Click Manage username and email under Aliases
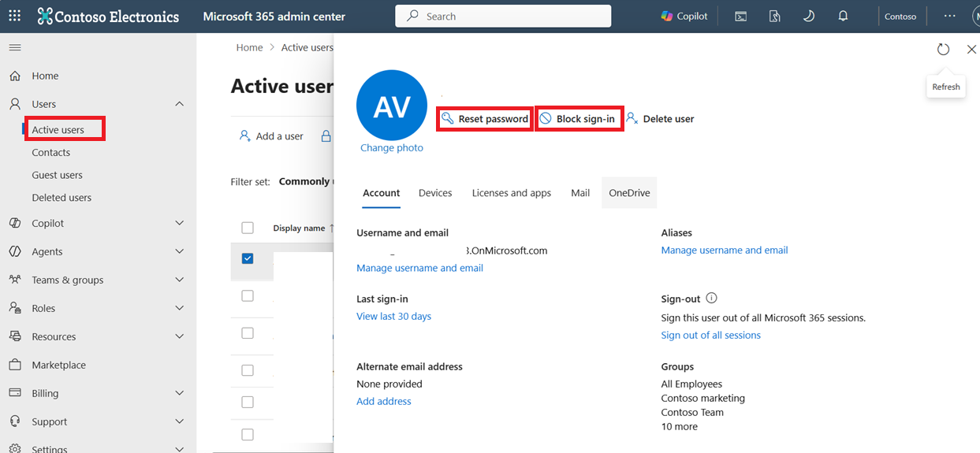The width and height of the screenshot is (980, 453). click(x=725, y=251)
